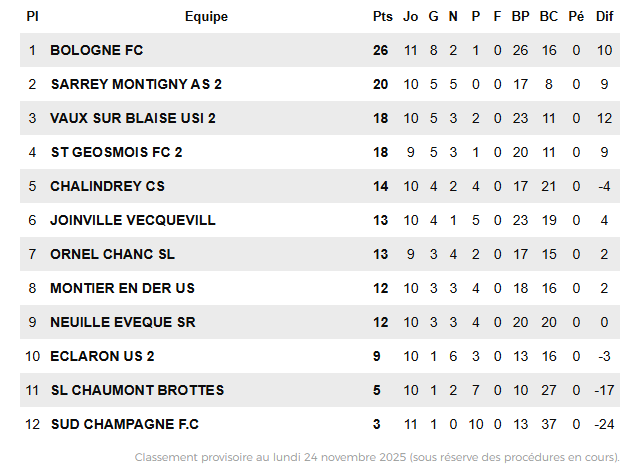This screenshot has height=474, width=634.
Task: Select SUD CHAMPAGNE F.C team
Action: [x=125, y=424]
